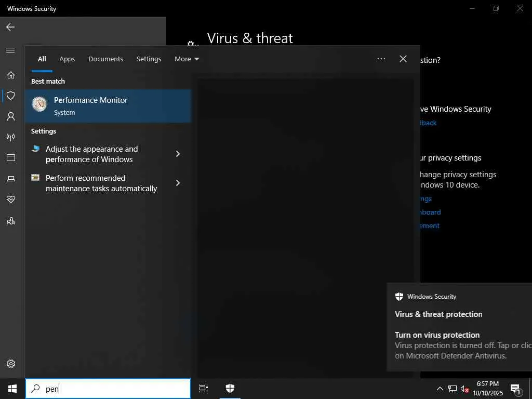The width and height of the screenshot is (532, 399).
Task: Open Device security laptop icon
Action: 11,179
